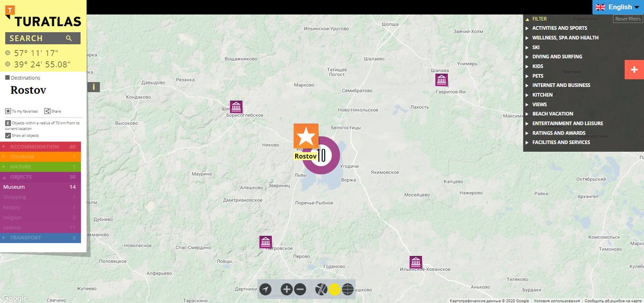Select Shopping in Objects list
Image resolution: width=644 pixels, height=303 pixels.
[x=41, y=197]
